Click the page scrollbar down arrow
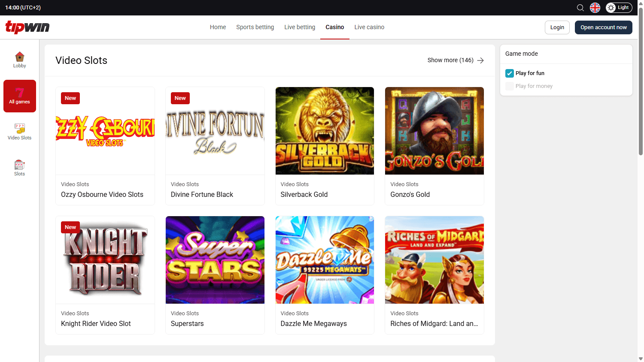The width and height of the screenshot is (644, 362). click(x=641, y=359)
